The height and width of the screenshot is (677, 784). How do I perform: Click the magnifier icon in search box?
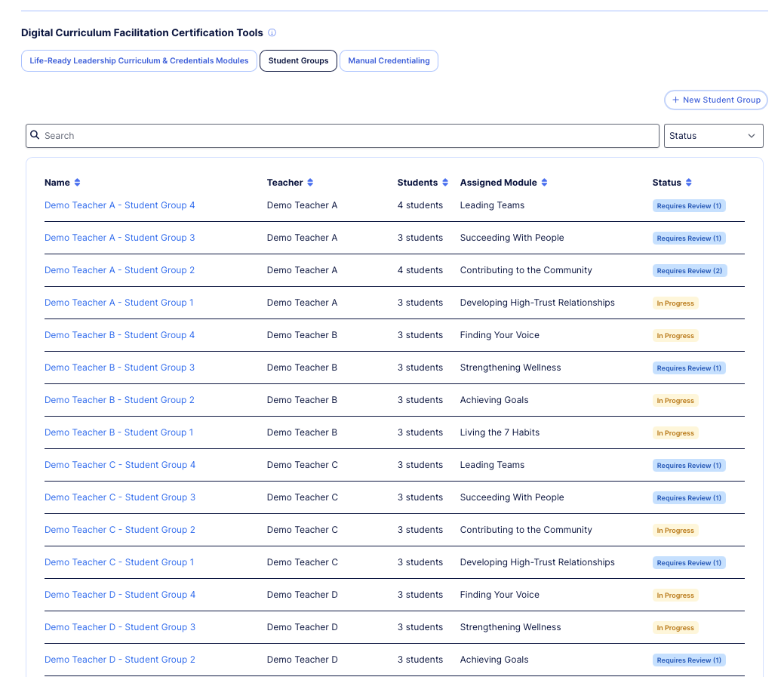click(35, 135)
